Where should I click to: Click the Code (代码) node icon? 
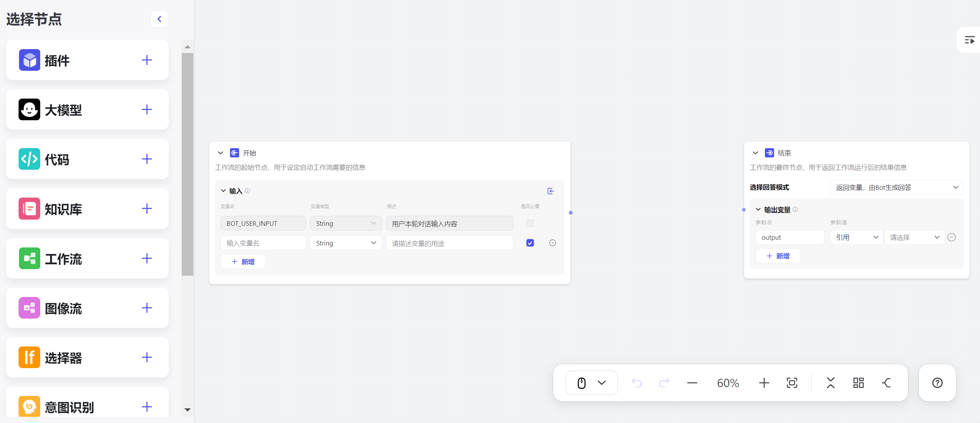pyautogui.click(x=29, y=159)
